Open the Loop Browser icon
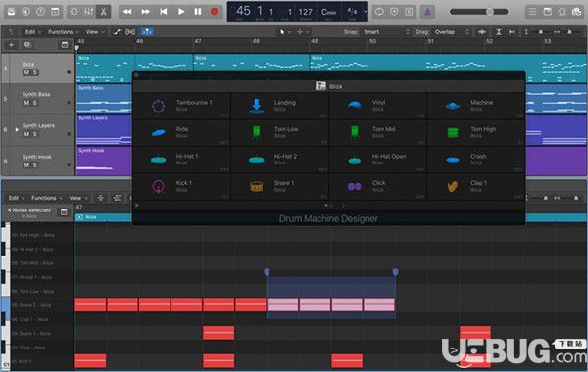This screenshot has width=588, height=372. pyautogui.click(x=563, y=12)
